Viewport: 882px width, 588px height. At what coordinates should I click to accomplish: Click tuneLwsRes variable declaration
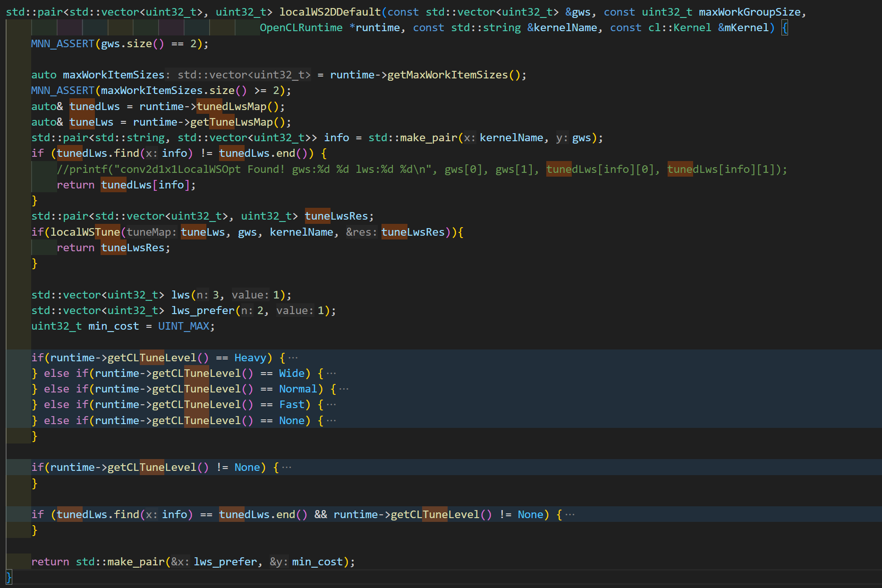pyautogui.click(x=336, y=216)
